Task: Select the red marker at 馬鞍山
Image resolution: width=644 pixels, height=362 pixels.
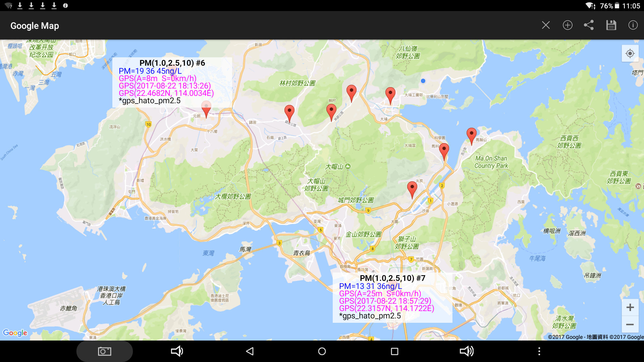Action: click(472, 136)
